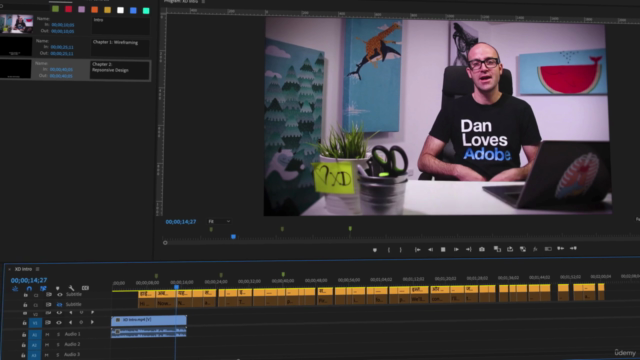Select the lavender marker color swatch
The width and height of the screenshot is (640, 360).
point(82,9)
